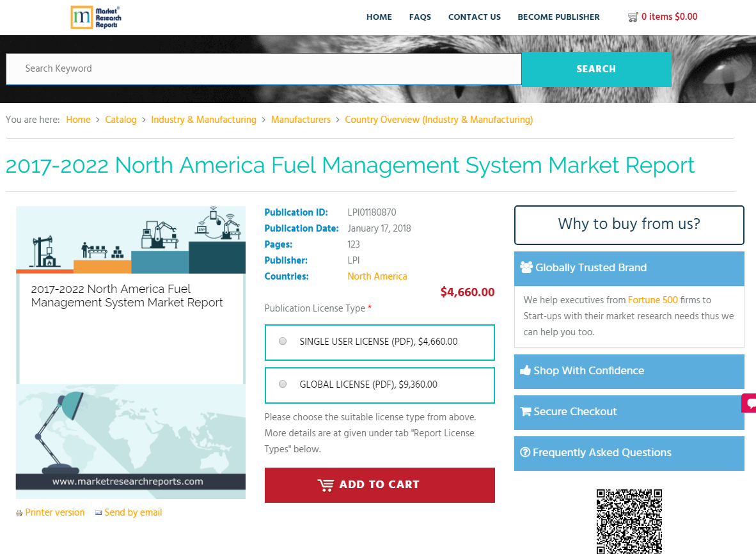Open the HOME menu item
Viewport: 756px width, 554px height.
pyautogui.click(x=379, y=17)
